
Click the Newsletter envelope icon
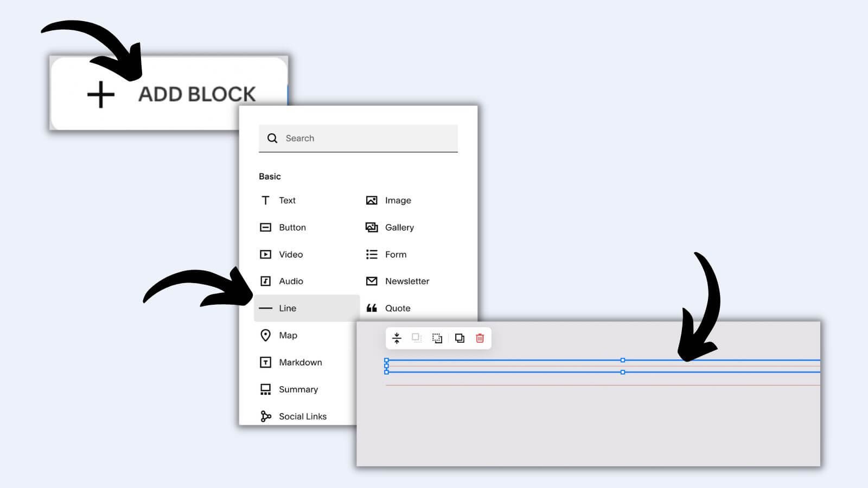click(x=372, y=281)
